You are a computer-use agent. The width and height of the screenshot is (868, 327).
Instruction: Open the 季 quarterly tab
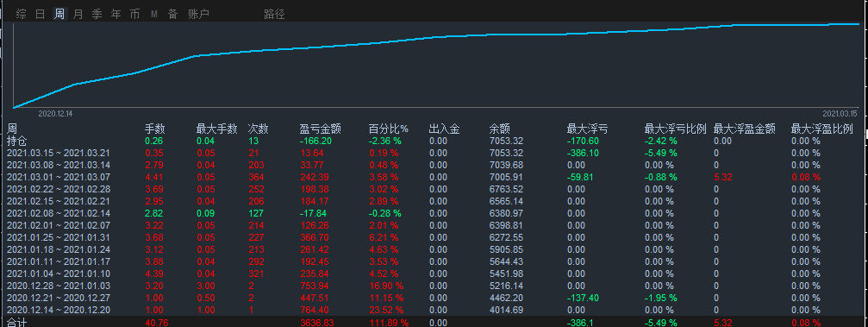click(x=97, y=15)
